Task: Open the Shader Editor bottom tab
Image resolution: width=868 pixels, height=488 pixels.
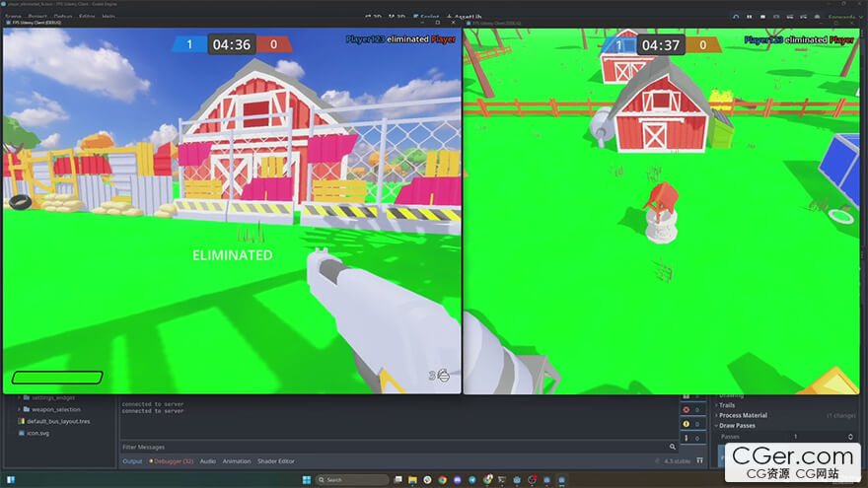Action: [276, 461]
